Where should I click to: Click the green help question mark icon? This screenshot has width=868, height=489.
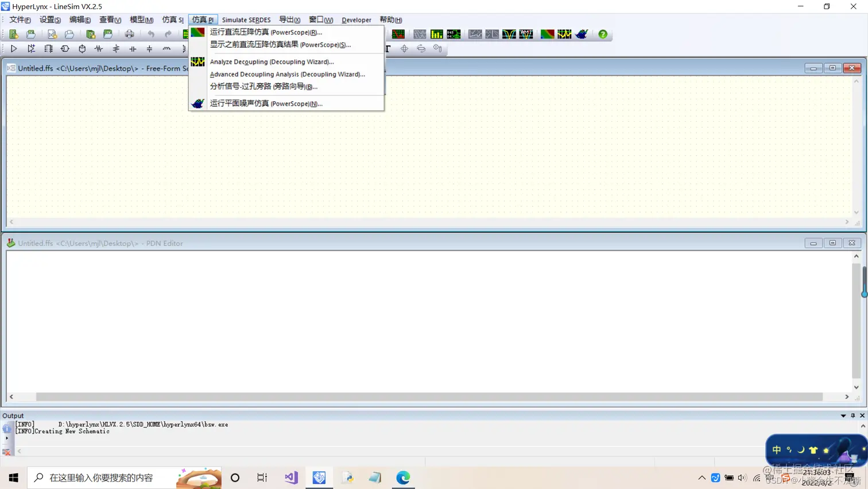tap(603, 34)
